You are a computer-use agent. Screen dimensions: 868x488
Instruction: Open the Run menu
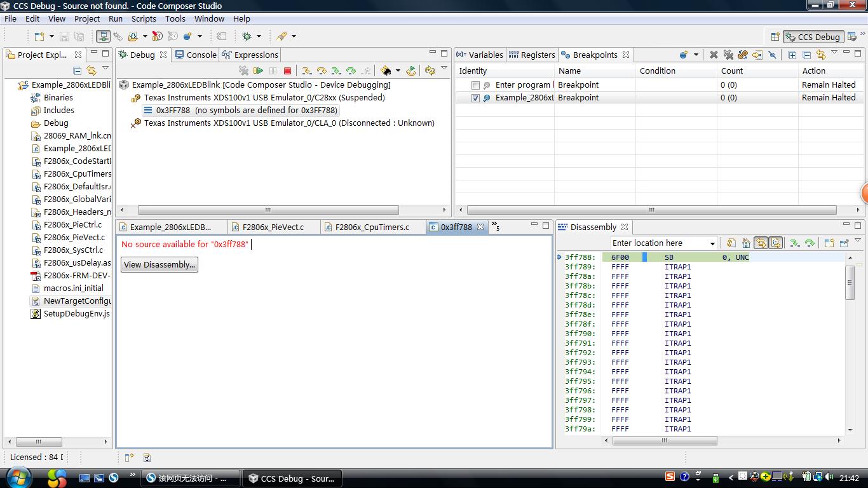115,18
